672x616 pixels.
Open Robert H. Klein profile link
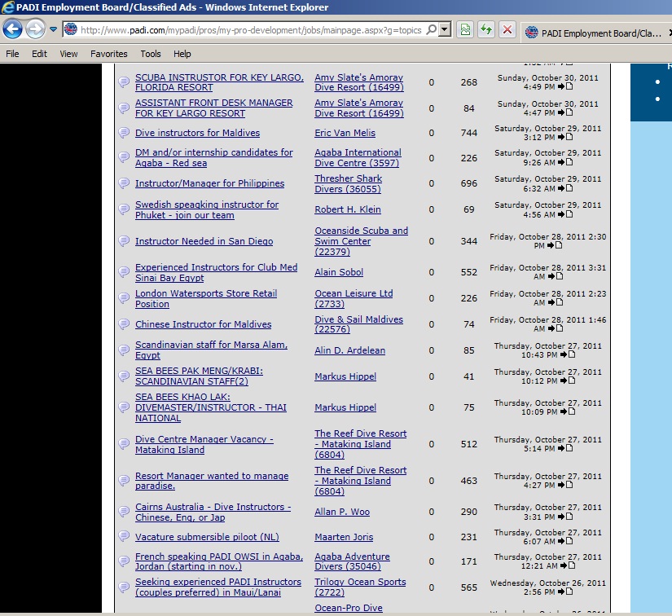pyautogui.click(x=348, y=209)
